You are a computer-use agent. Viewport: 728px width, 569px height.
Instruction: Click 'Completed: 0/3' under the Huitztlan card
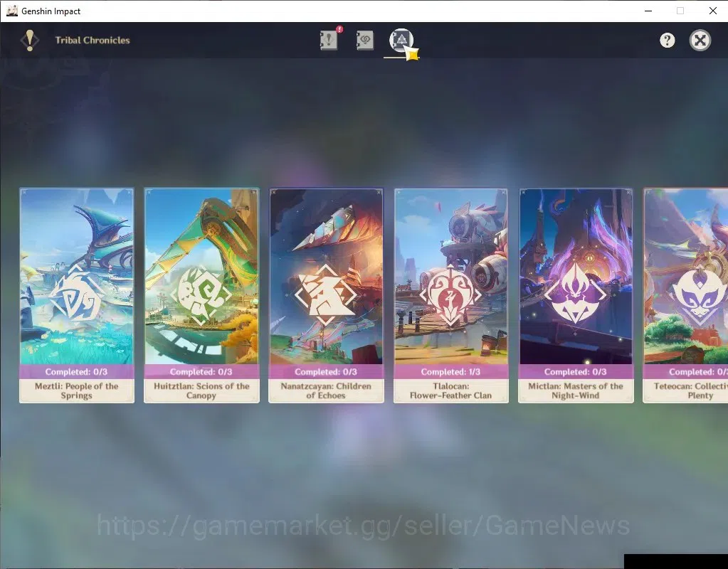point(201,372)
